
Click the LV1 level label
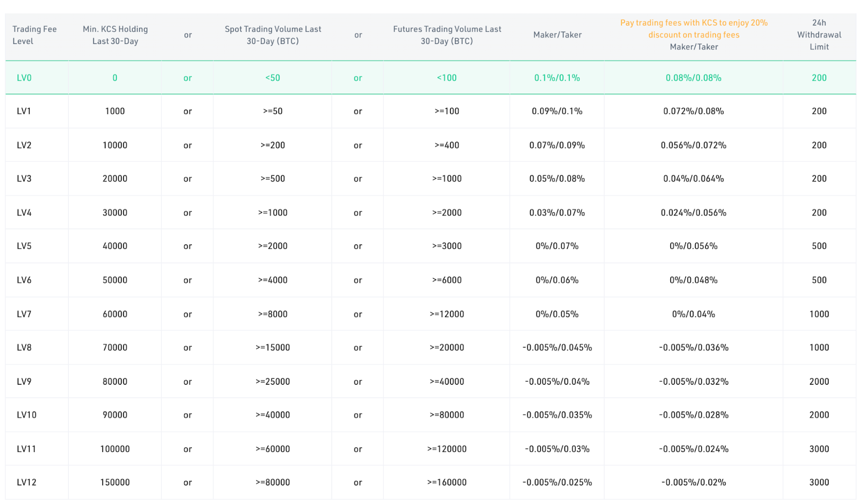coord(24,111)
